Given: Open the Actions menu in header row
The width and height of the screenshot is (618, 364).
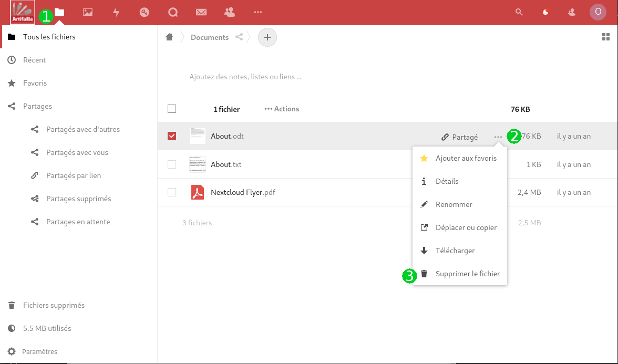Looking at the screenshot, I should click(282, 109).
